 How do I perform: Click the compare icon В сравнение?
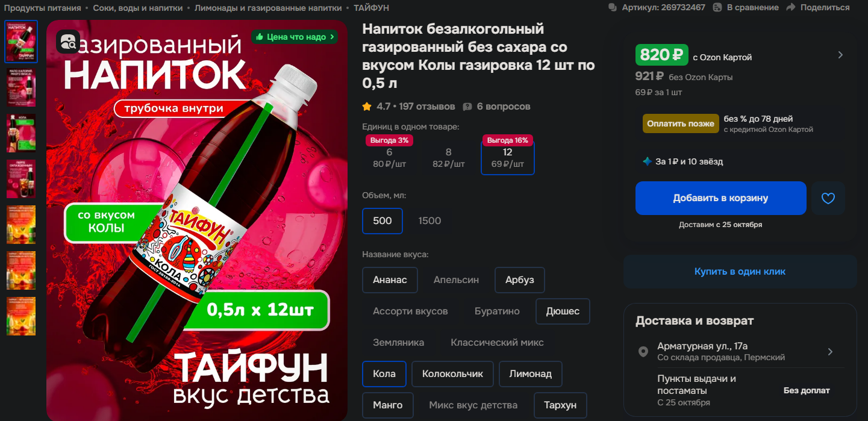pos(717,7)
